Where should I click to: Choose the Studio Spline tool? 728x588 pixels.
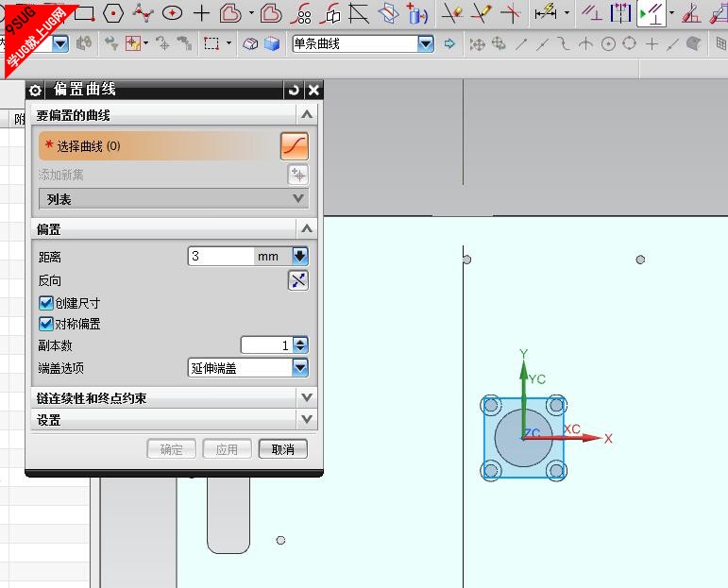point(143,13)
